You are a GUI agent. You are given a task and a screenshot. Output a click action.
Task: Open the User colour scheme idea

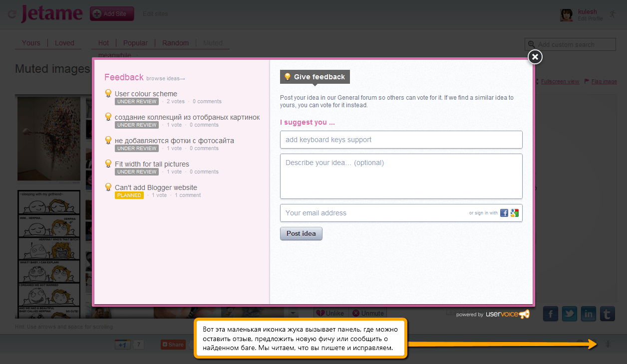point(146,94)
